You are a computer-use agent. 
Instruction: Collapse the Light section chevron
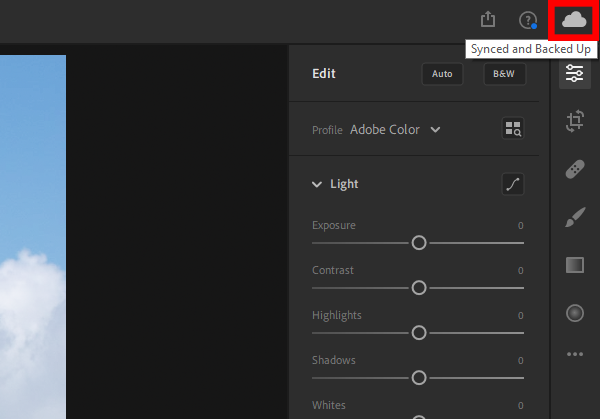point(317,184)
